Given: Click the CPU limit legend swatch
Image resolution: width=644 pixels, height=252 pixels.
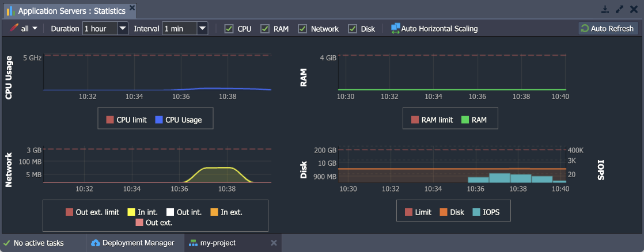Looking at the screenshot, I should tap(109, 120).
